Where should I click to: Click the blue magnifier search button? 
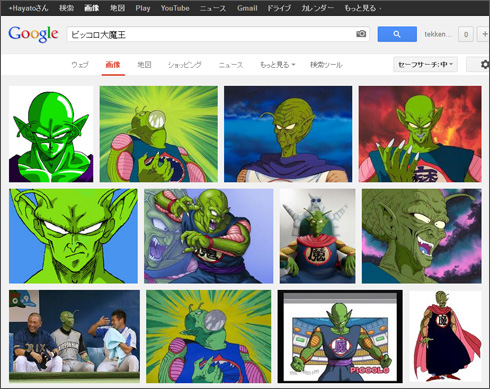pos(397,34)
